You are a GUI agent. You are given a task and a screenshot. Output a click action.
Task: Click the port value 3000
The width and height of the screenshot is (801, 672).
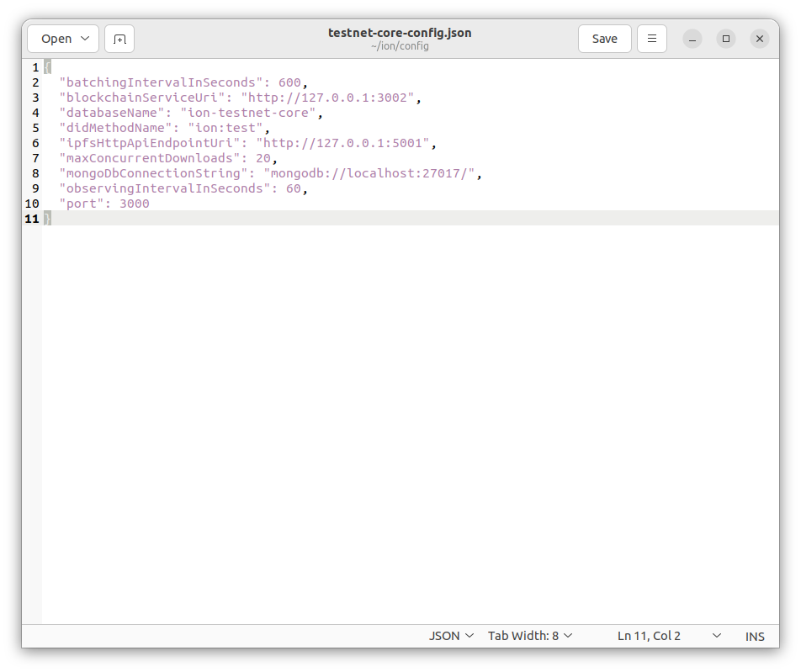(135, 204)
